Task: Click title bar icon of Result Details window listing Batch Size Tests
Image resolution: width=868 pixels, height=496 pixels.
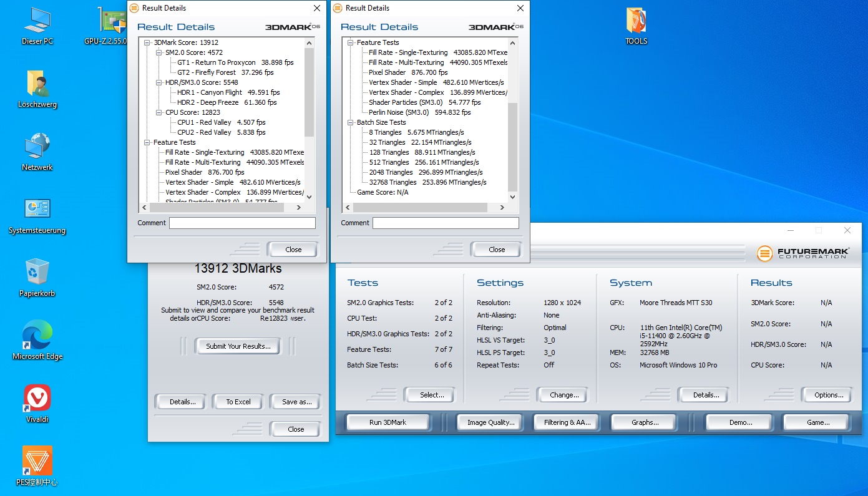Action: 338,8
